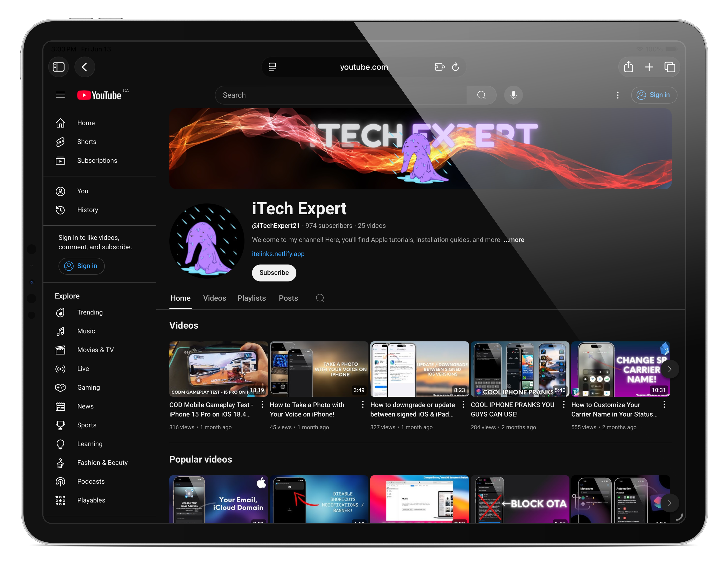
Task: Open Update/Downgrade iOS versions thumbnail
Action: 419,369
